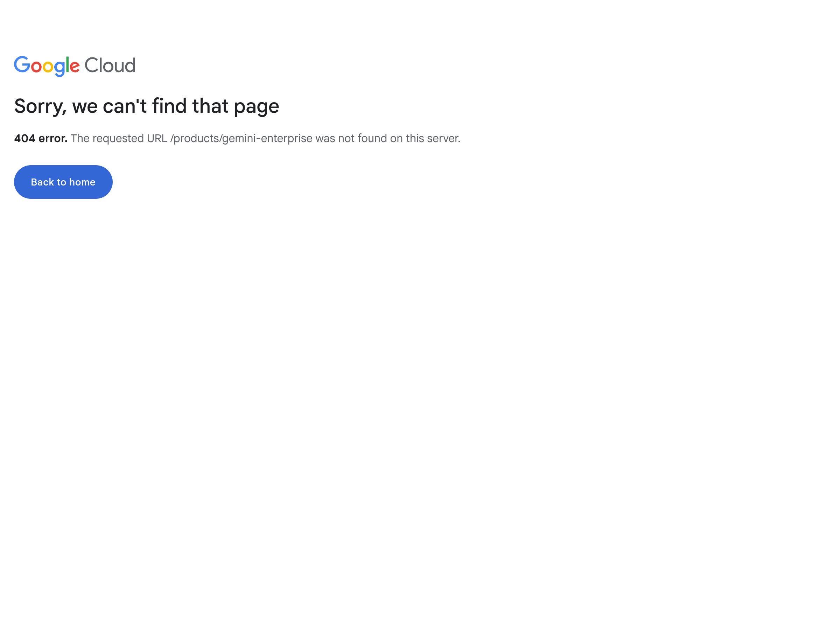
Task: Click the word "Sorry," in the heading
Action: click(40, 106)
